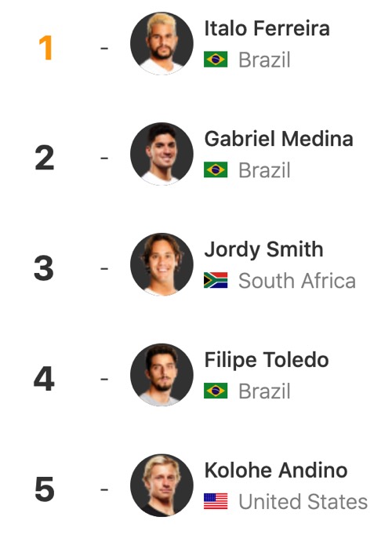Open Italo Ferreira's profile photo

(162, 44)
